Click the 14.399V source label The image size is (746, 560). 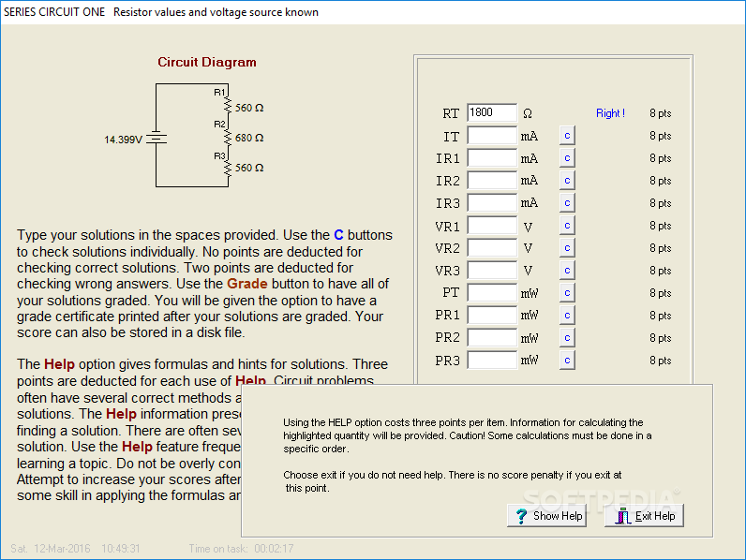coord(123,140)
